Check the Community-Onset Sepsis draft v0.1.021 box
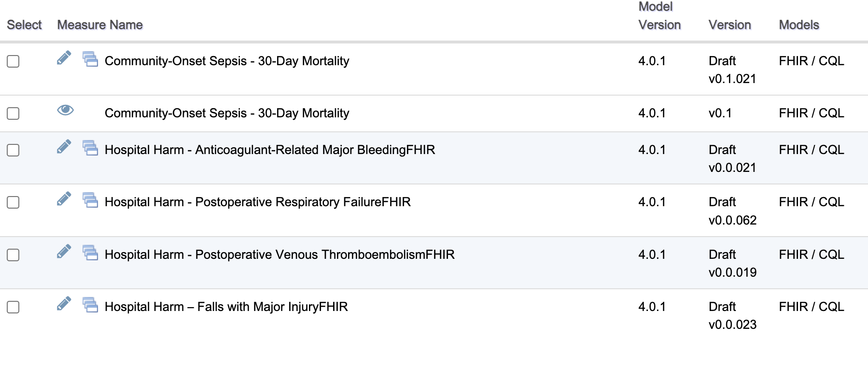 click(x=13, y=61)
